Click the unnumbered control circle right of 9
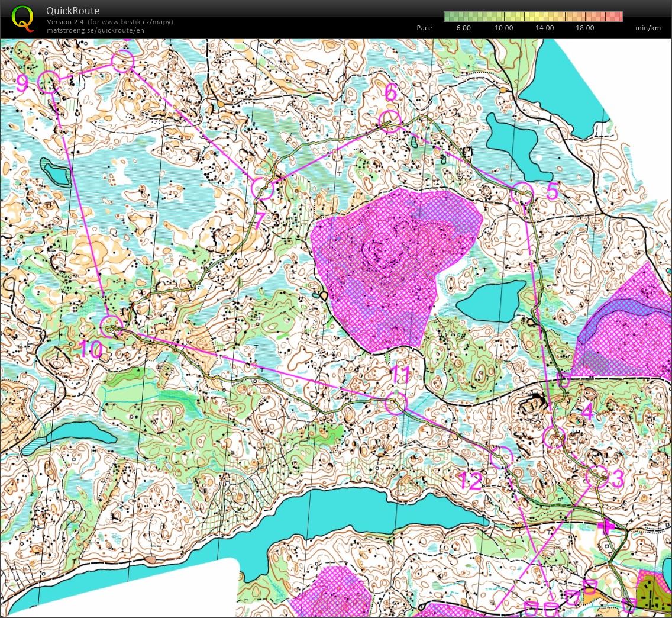This screenshot has width=672, height=618. point(122,61)
